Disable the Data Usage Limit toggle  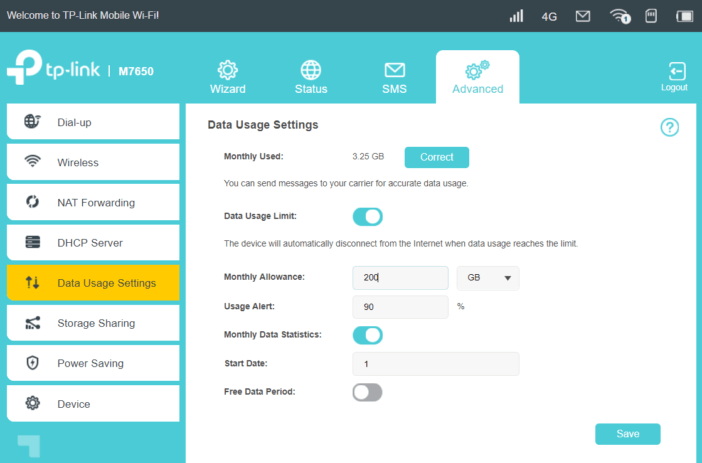(x=367, y=217)
